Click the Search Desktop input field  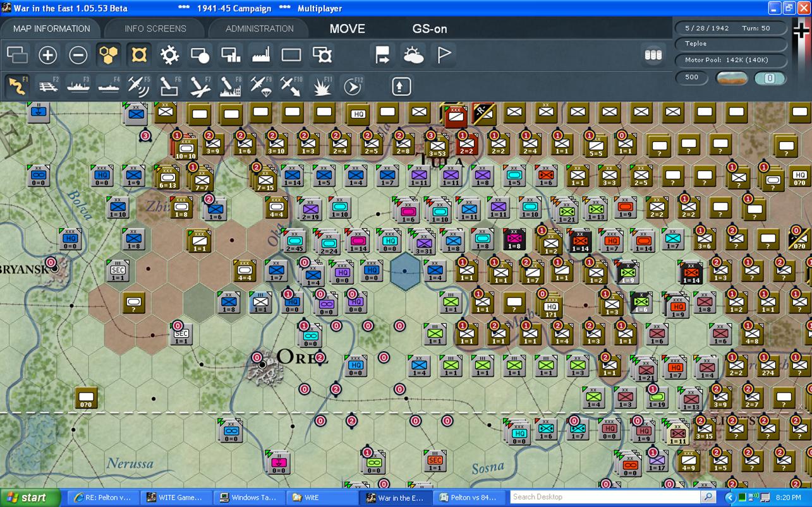[605, 497]
